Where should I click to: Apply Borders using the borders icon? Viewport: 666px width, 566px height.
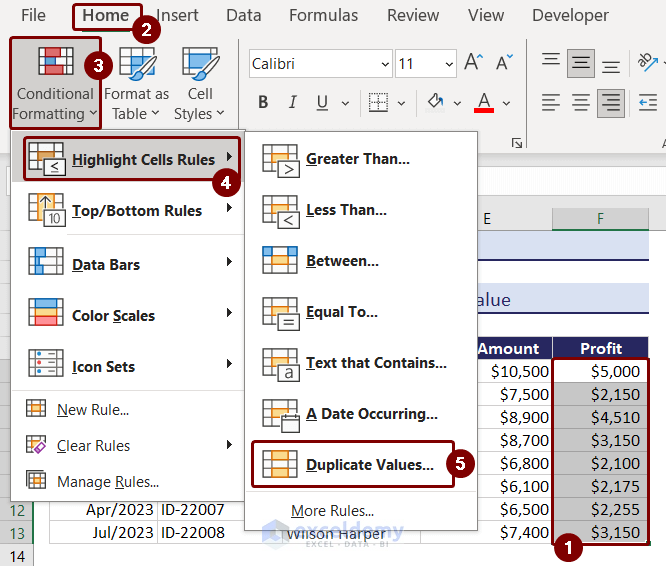point(378,102)
